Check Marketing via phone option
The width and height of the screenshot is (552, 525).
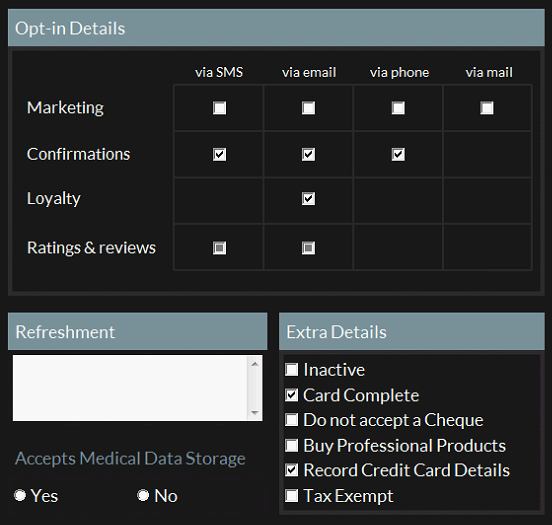pyautogui.click(x=398, y=108)
